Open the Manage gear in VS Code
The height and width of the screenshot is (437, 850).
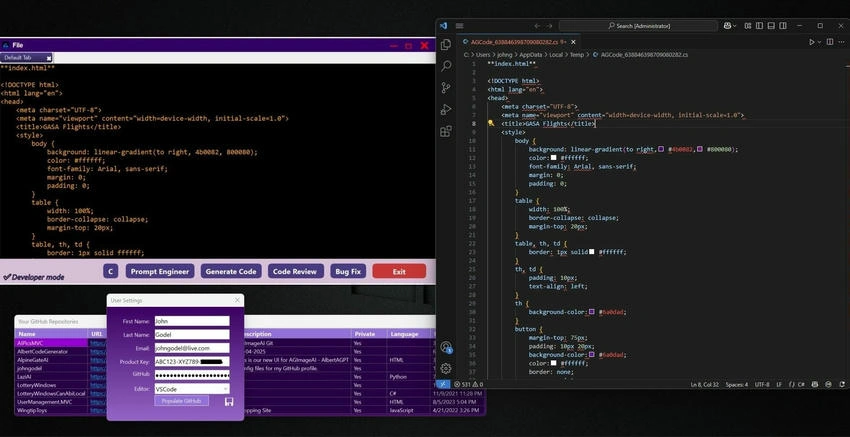(446, 368)
